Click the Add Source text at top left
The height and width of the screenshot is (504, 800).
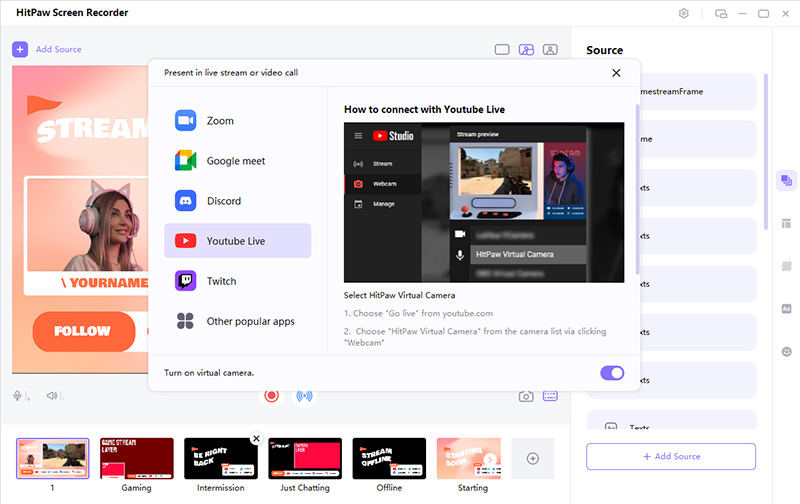coord(59,49)
